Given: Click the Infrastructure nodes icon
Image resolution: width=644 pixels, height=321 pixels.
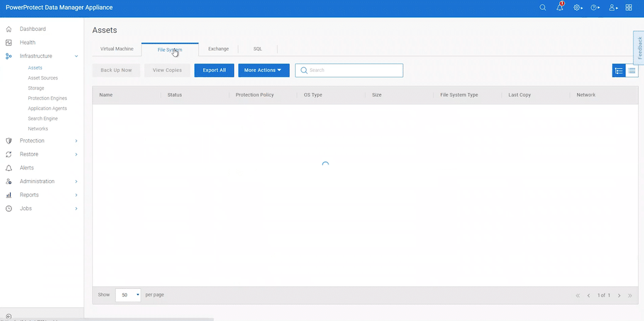Looking at the screenshot, I should tap(9, 56).
